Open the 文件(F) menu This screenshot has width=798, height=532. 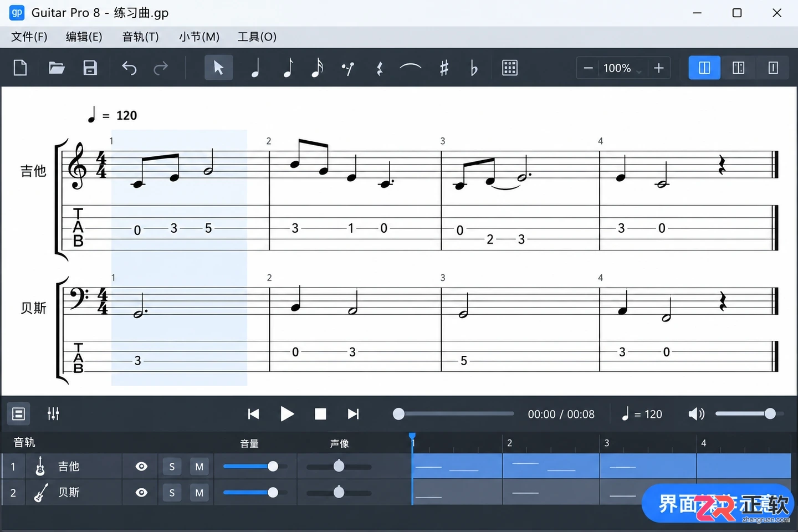tap(29, 37)
